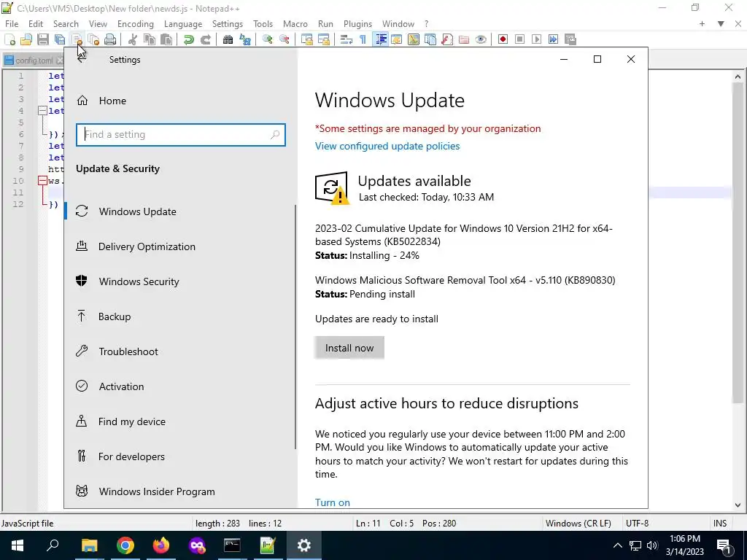Toggle show all characters pilcrow icon

click(x=363, y=39)
